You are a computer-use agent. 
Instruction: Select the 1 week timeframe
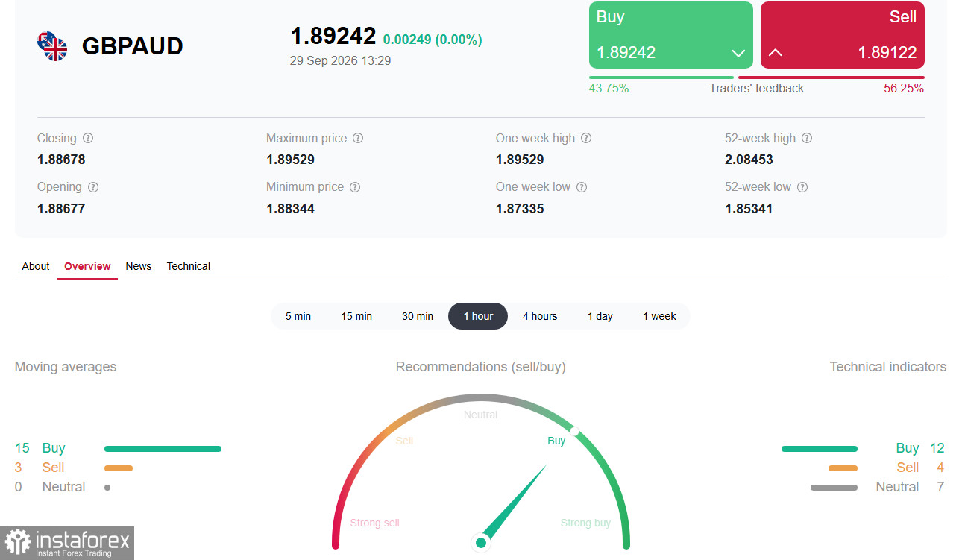[659, 316]
